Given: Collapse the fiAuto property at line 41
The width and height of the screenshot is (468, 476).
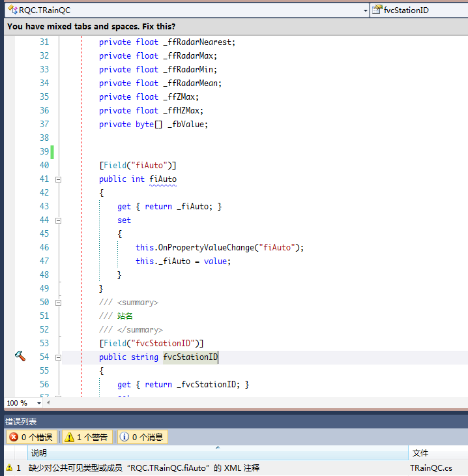Looking at the screenshot, I should pos(58,179).
